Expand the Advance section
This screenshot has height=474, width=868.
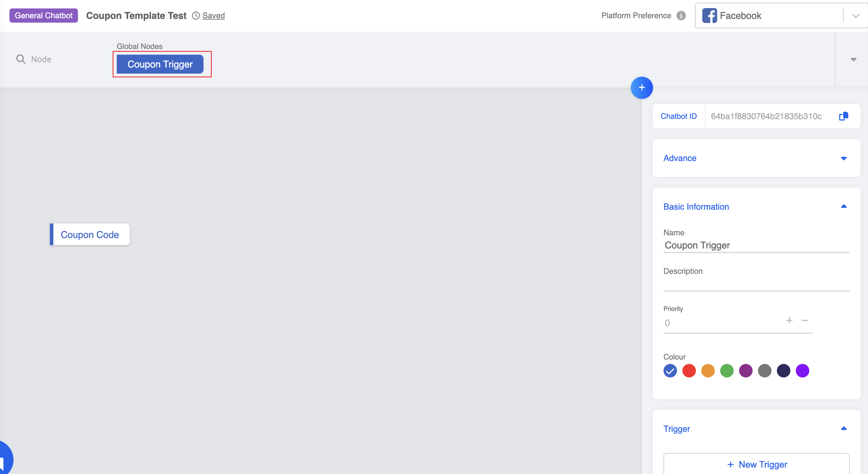[x=843, y=158]
